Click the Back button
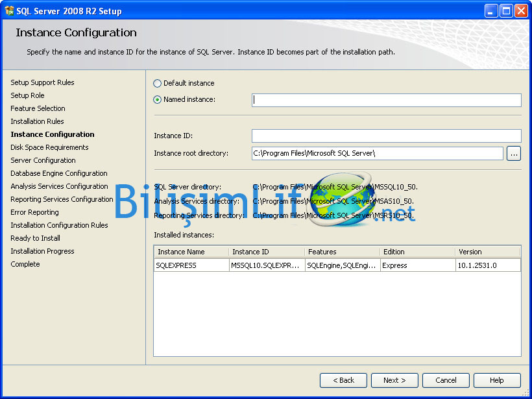 [343, 380]
